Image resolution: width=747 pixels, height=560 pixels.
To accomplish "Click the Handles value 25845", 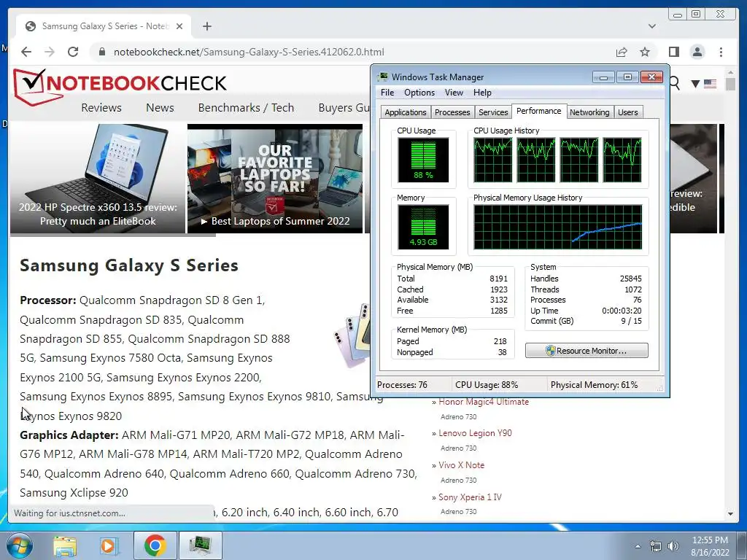I will 630,279.
